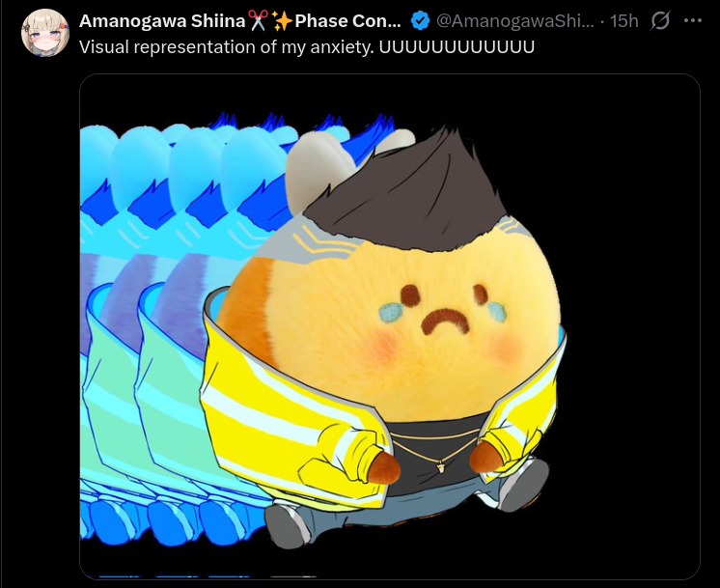Click the 'UUUUUUUUUUUU' part of the tweet

pos(457,47)
